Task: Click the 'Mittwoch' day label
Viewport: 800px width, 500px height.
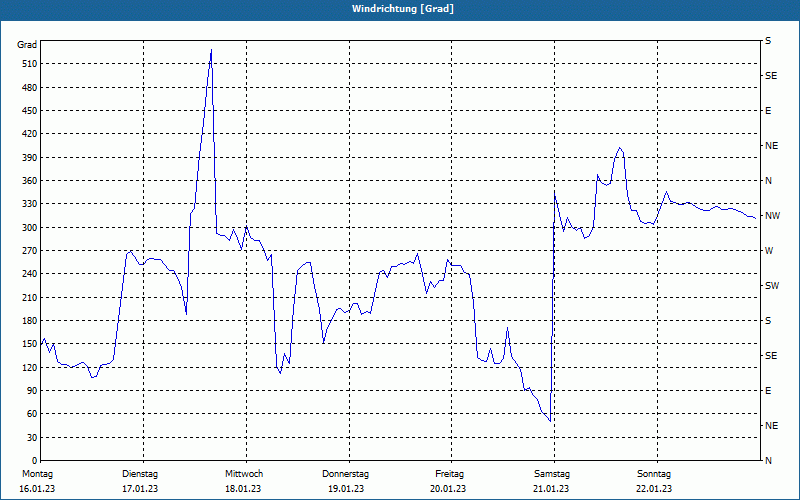Action: tap(244, 474)
